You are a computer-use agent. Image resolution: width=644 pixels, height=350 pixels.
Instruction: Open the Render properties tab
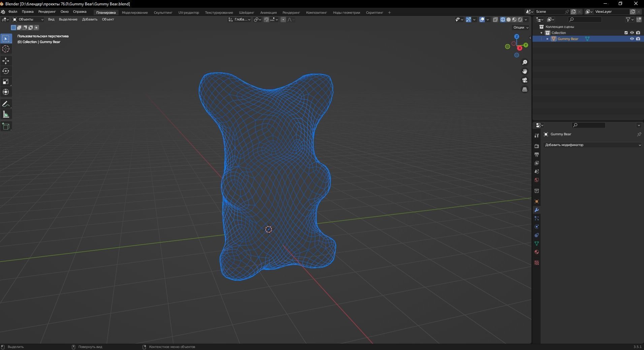coord(537,146)
